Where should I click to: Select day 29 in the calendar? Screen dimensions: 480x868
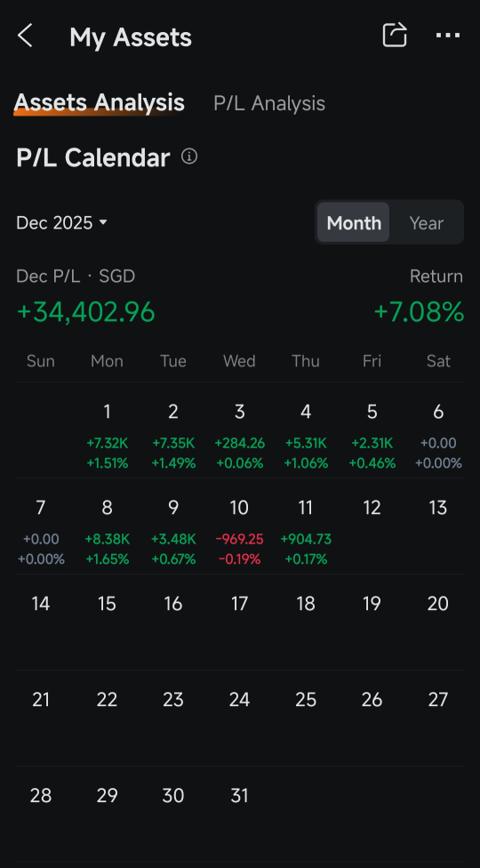108,795
